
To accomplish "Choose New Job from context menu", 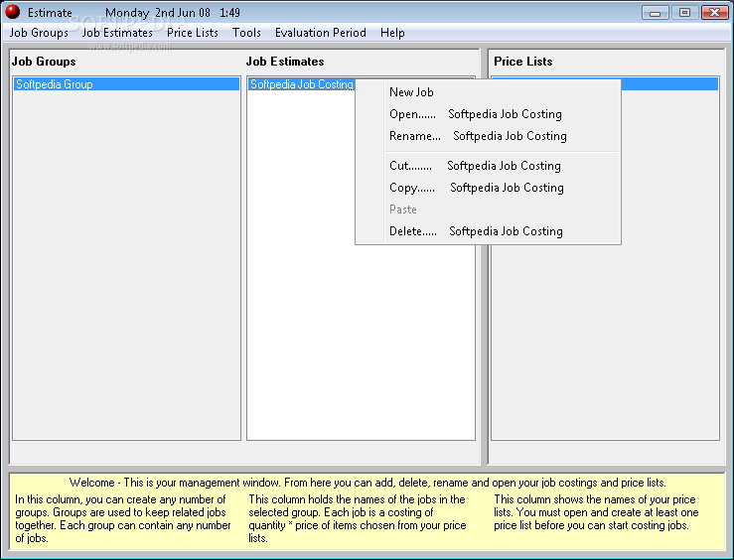I will pyautogui.click(x=489, y=92).
